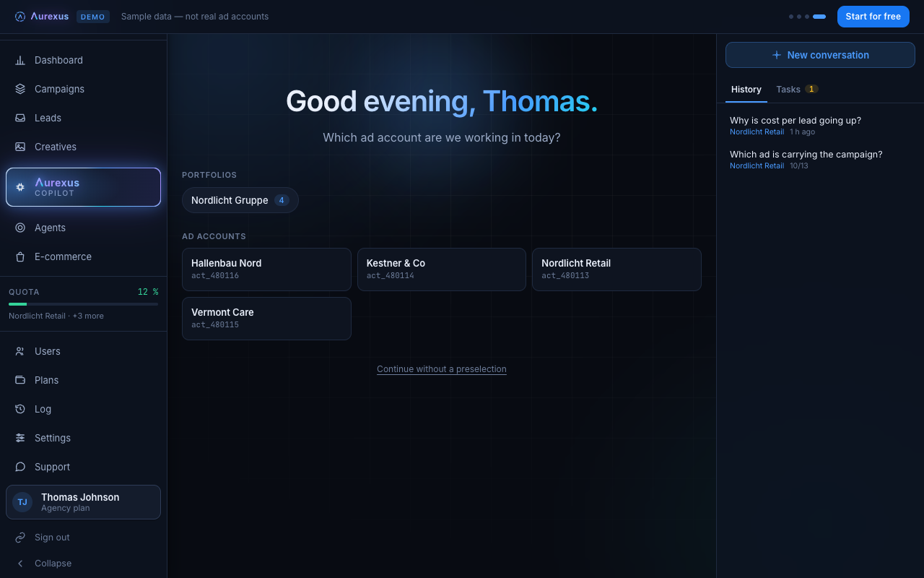Screen dimensions: 924x578
Task: Open the Aurexus Copilot menu item
Action: point(83,187)
